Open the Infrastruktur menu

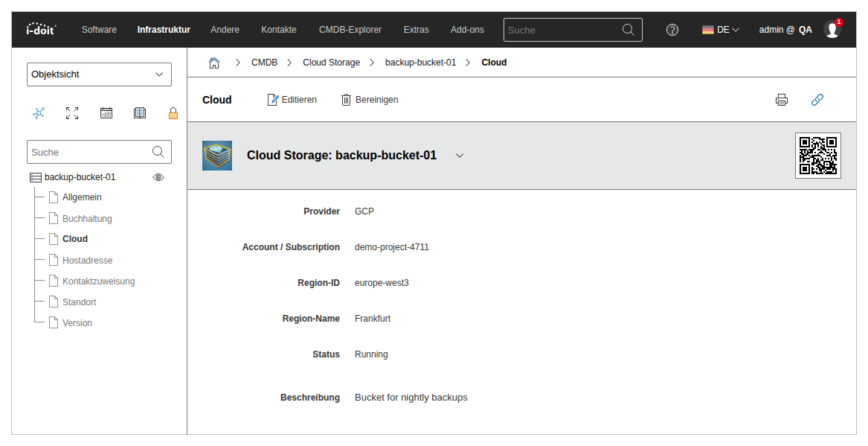pyautogui.click(x=164, y=30)
